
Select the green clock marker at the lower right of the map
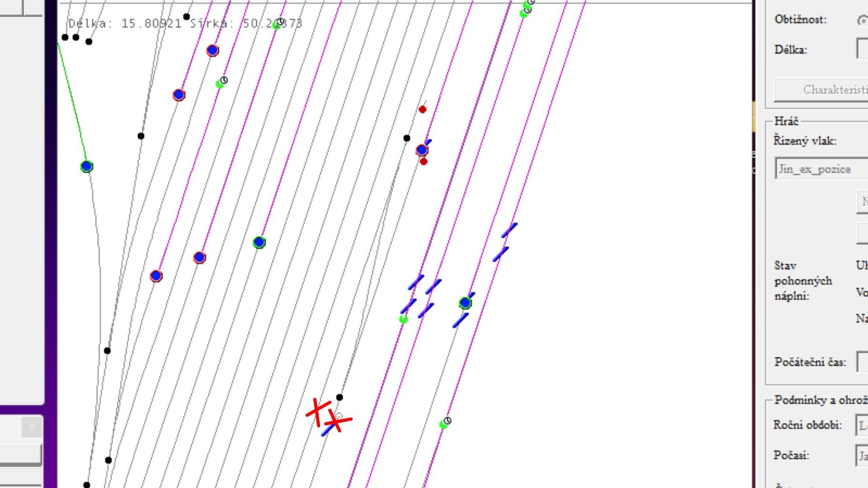(x=445, y=423)
